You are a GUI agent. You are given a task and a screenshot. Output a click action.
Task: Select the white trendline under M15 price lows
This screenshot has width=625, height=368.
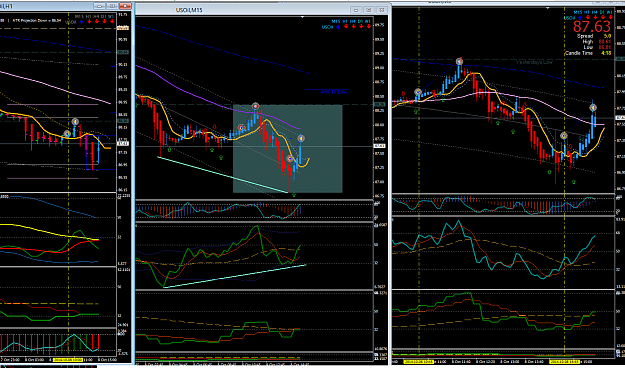point(222,175)
